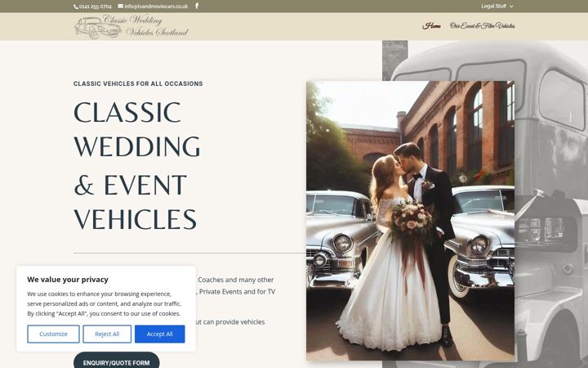
Task: Open email link info@tvandmoviecars.co.uk
Action: (156, 7)
